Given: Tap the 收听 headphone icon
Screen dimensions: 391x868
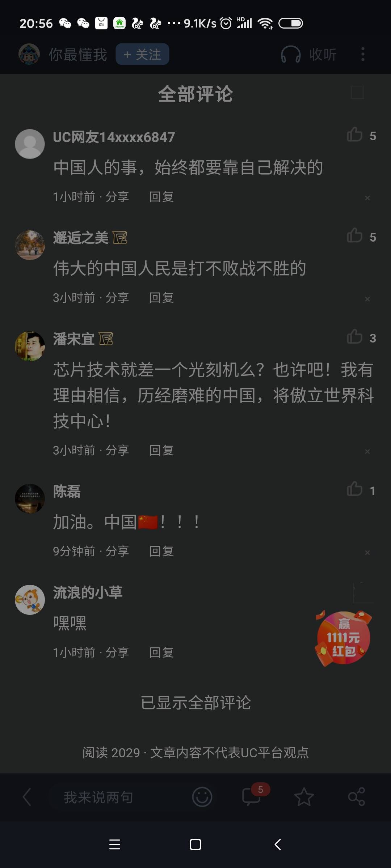Looking at the screenshot, I should tap(291, 55).
